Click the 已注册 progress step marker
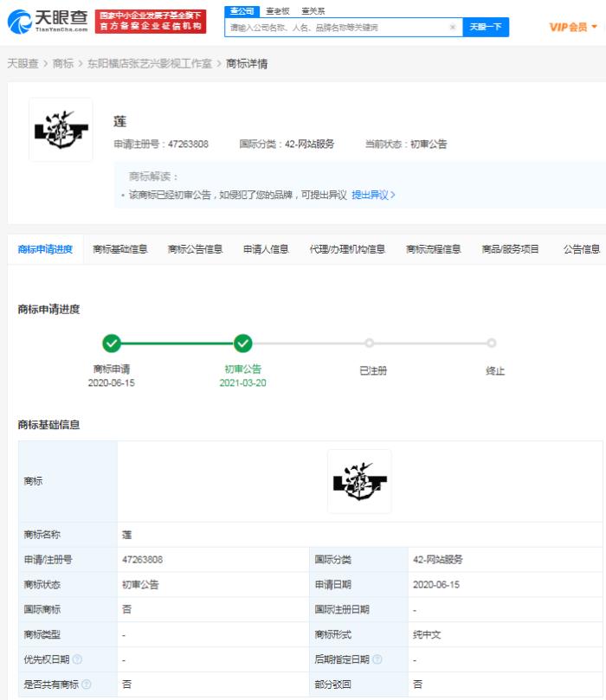The height and width of the screenshot is (700, 606). pos(370,344)
